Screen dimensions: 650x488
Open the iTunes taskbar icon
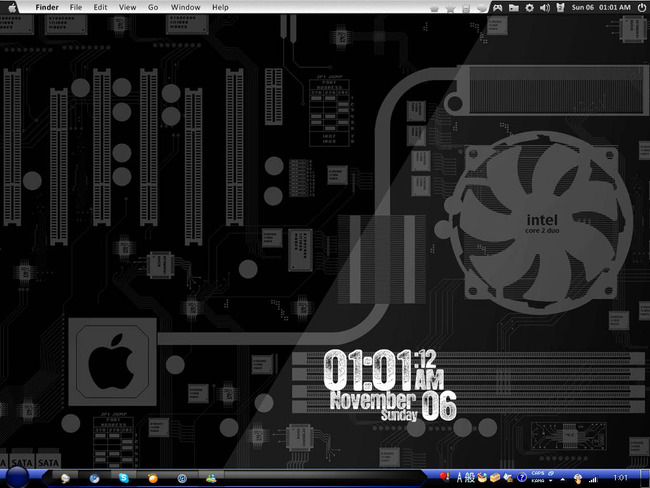182,478
